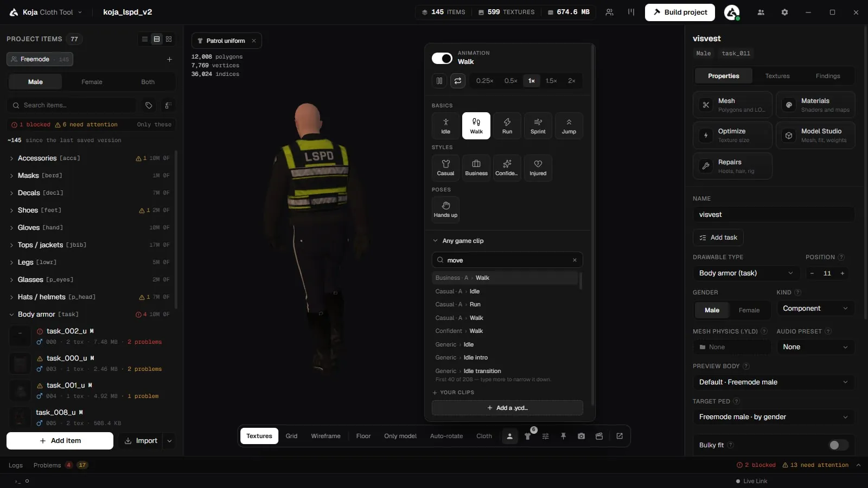Set gender to Female in properties
The image size is (868, 488).
pyautogui.click(x=749, y=310)
